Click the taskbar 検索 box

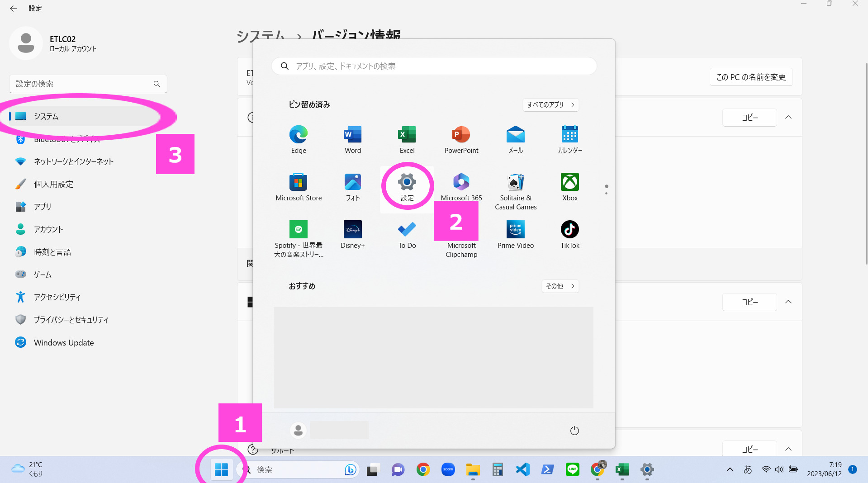click(x=298, y=469)
